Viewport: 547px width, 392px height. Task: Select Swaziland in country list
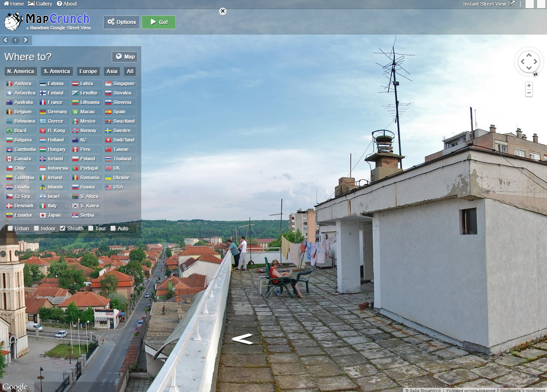120,121
